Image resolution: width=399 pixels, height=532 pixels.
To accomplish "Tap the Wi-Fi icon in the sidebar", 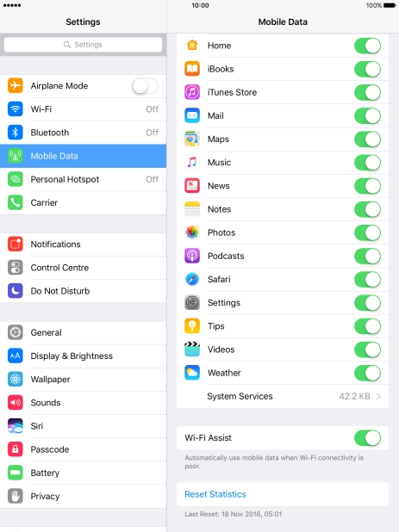I will tap(16, 109).
